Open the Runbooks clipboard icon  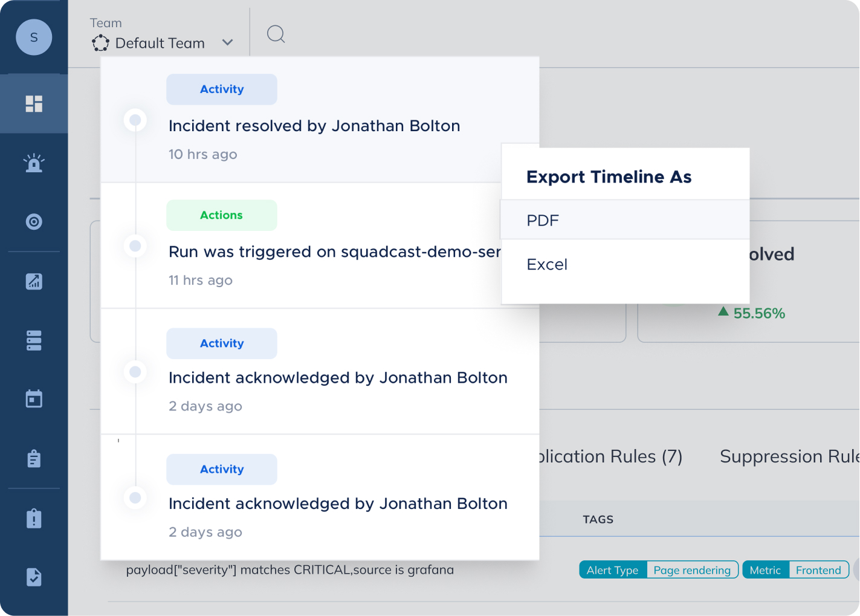[34, 458]
